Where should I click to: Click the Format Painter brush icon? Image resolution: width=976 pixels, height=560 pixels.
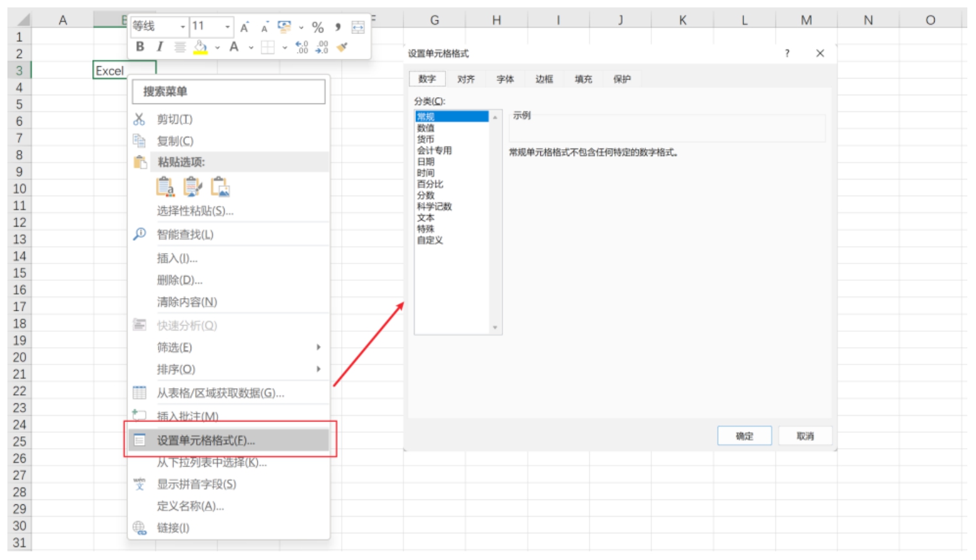coord(342,47)
